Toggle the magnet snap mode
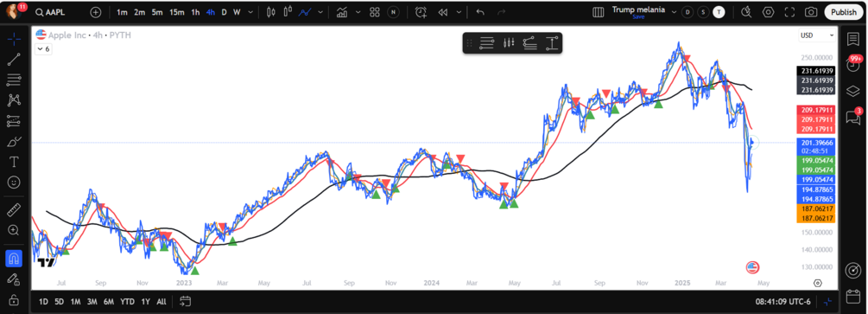This screenshot has width=868, height=314. [14, 258]
